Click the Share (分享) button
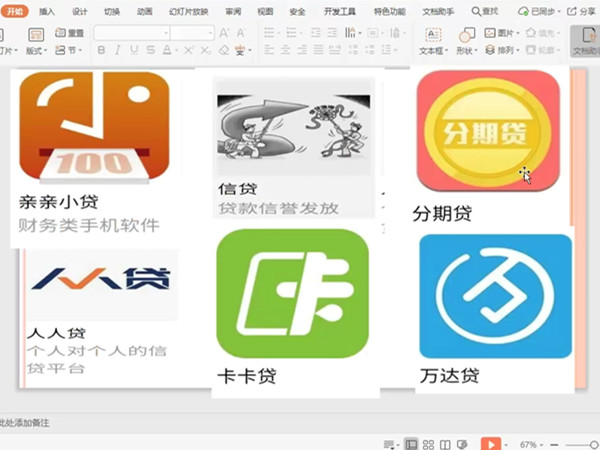 581,11
